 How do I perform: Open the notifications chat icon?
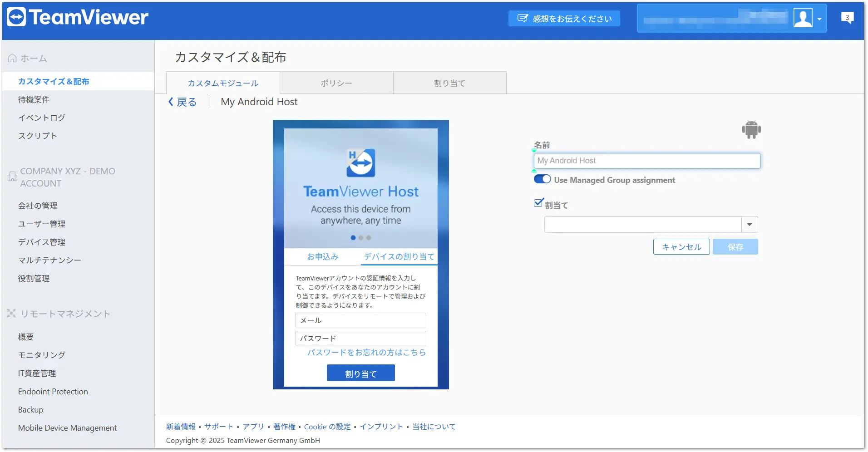click(847, 18)
